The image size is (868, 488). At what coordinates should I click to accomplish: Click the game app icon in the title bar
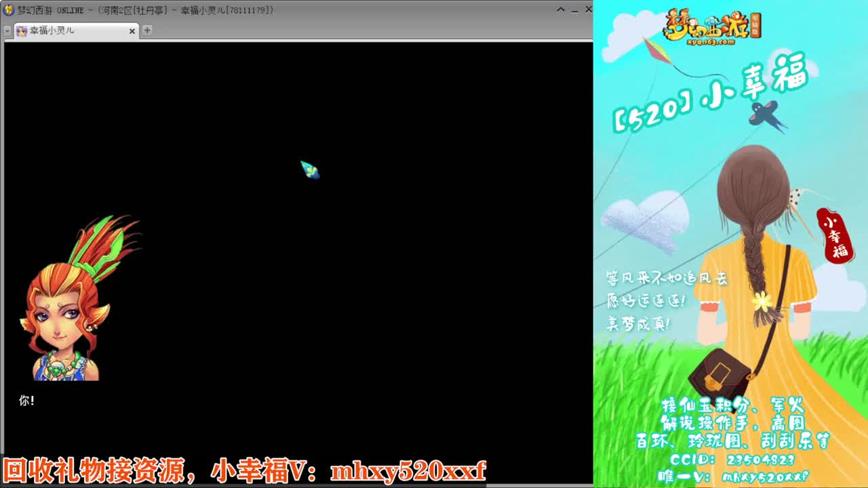click(8, 10)
